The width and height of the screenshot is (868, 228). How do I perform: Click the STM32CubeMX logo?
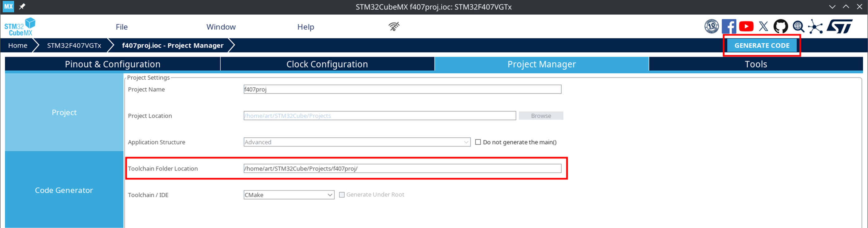(20, 27)
